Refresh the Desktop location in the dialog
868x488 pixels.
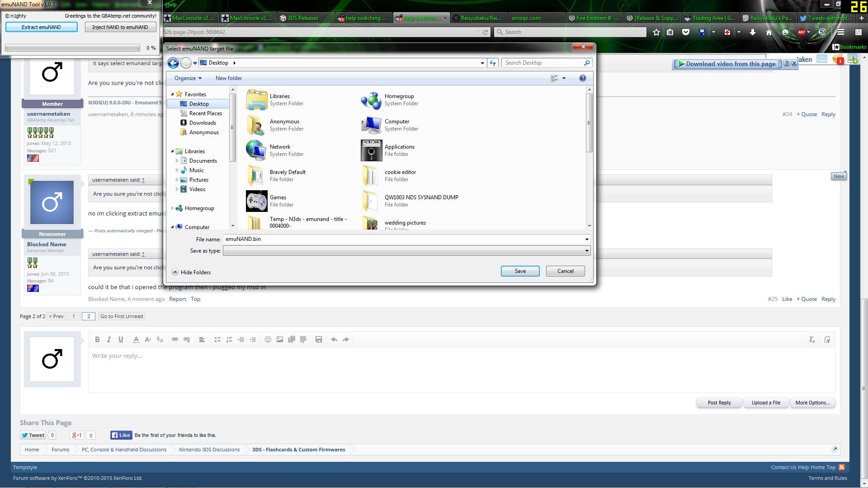pos(493,63)
